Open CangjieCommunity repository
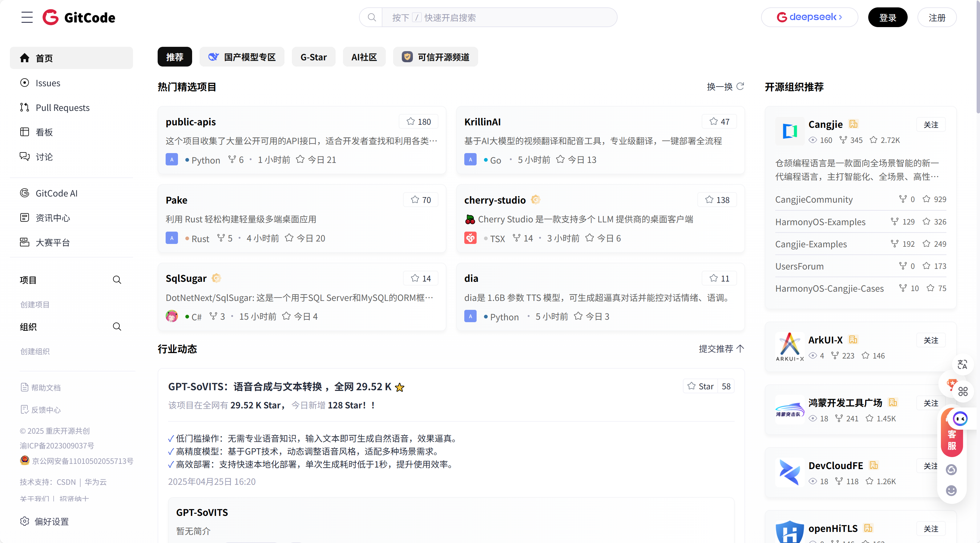The height and width of the screenshot is (543, 980). click(x=814, y=199)
